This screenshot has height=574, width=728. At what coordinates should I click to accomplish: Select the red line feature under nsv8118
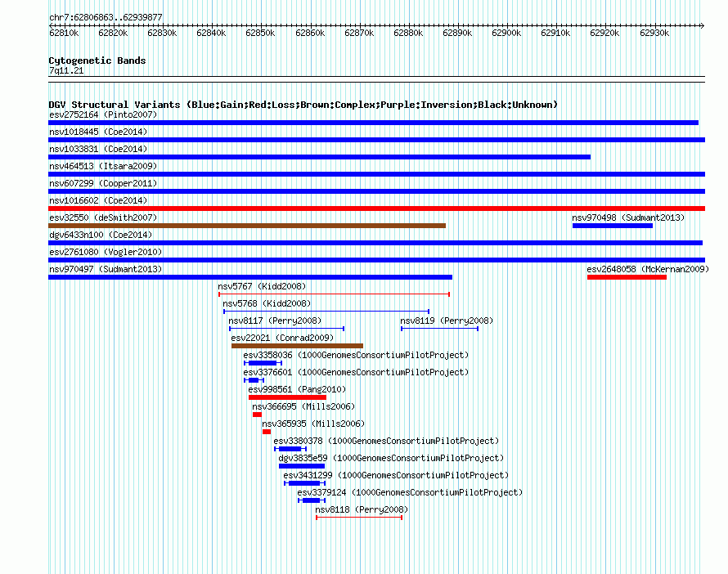(x=359, y=518)
